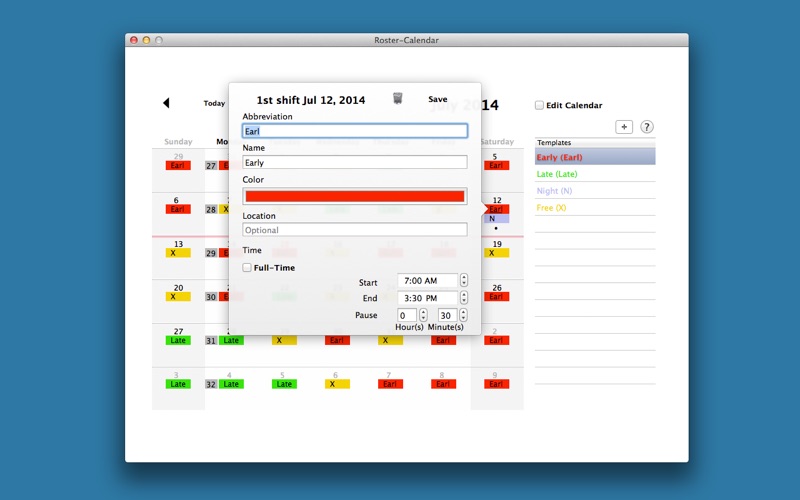Select the X shift badge on Sunday 13
Viewport: 800px width, 500px height.
click(x=178, y=253)
